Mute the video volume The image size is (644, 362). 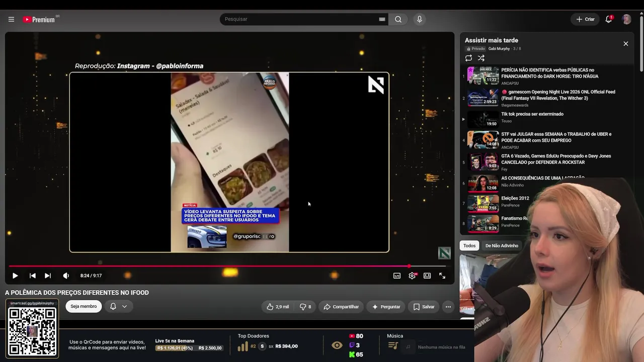pos(66,276)
